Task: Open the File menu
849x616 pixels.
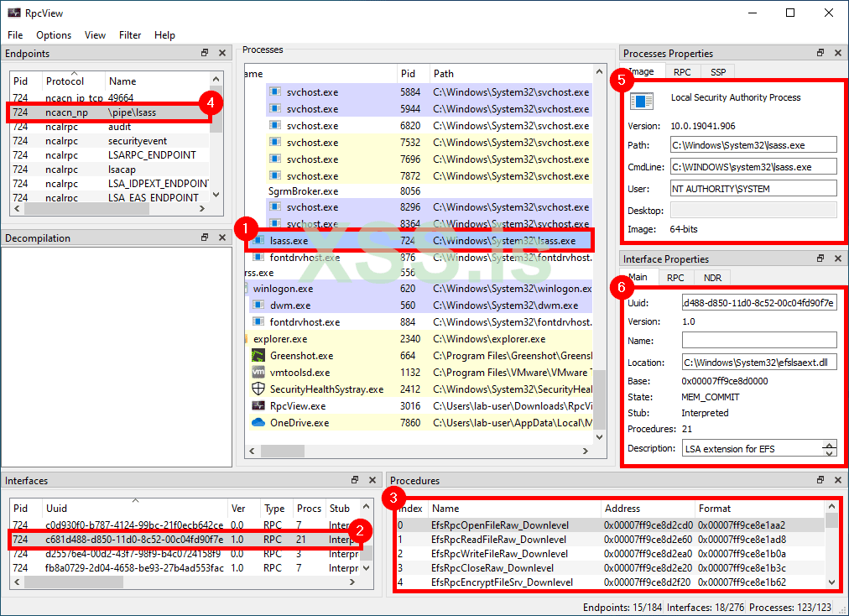Action: coord(15,35)
